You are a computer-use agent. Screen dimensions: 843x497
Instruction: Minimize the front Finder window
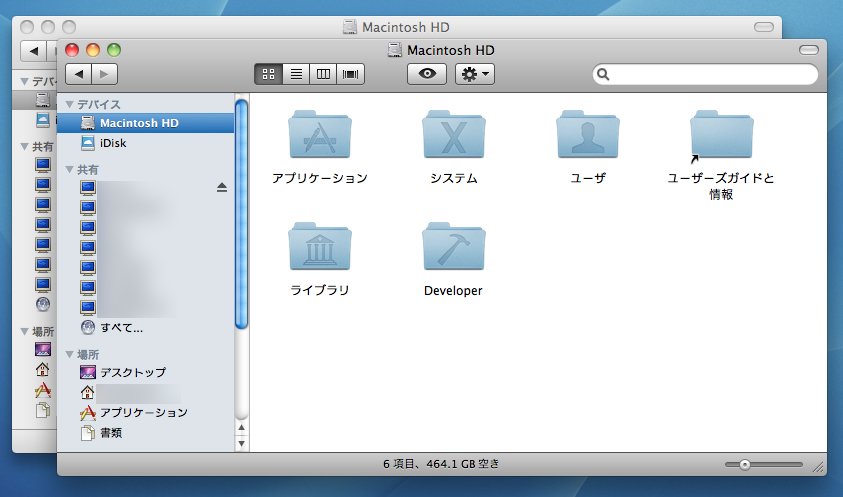click(93, 50)
